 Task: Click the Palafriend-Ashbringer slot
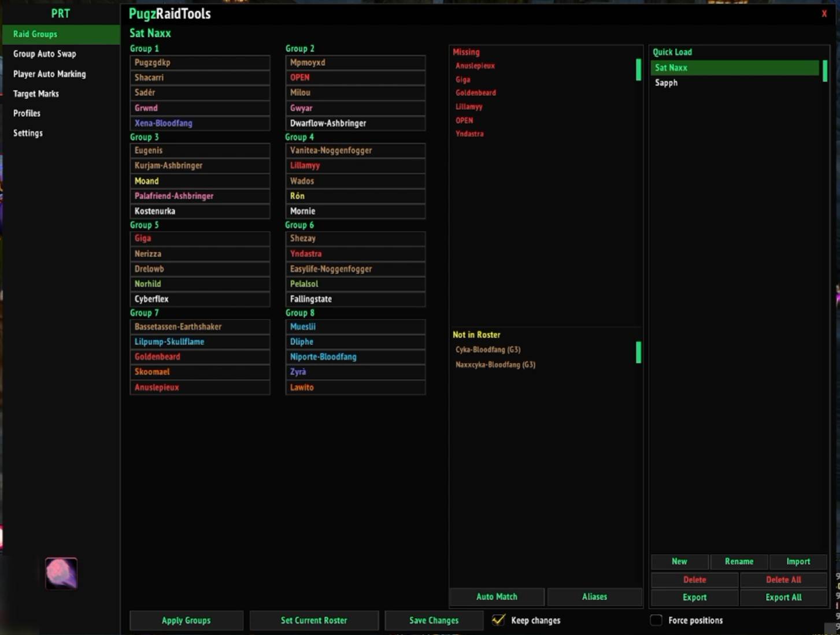(200, 196)
